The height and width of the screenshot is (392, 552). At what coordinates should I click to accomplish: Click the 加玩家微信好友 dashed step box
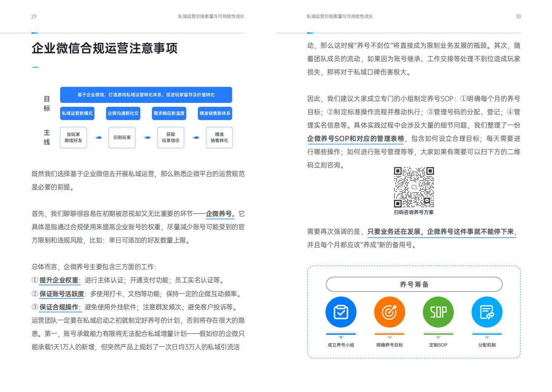[x=73, y=137]
